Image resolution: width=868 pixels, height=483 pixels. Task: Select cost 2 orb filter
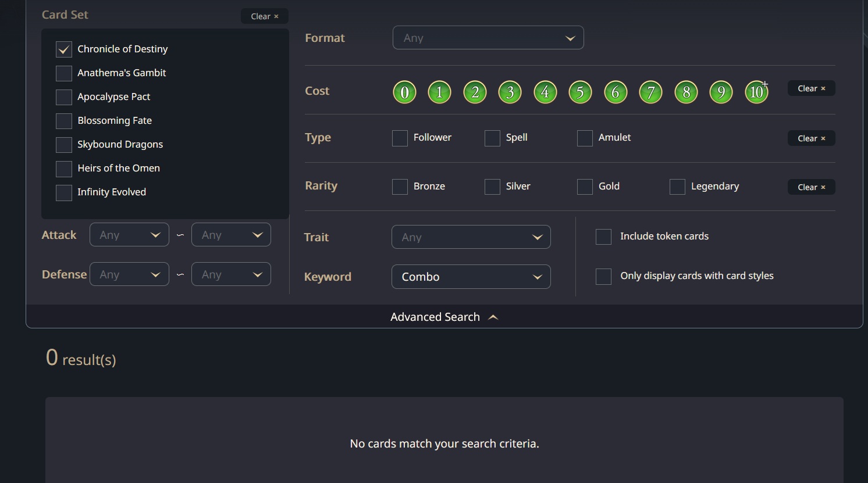coord(475,92)
